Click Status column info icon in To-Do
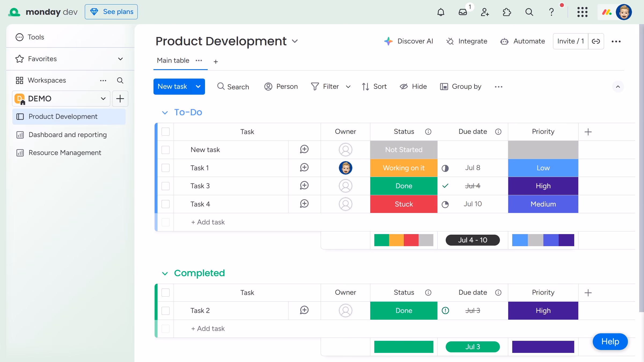Screen dimensions: 644x362 (428, 132)
